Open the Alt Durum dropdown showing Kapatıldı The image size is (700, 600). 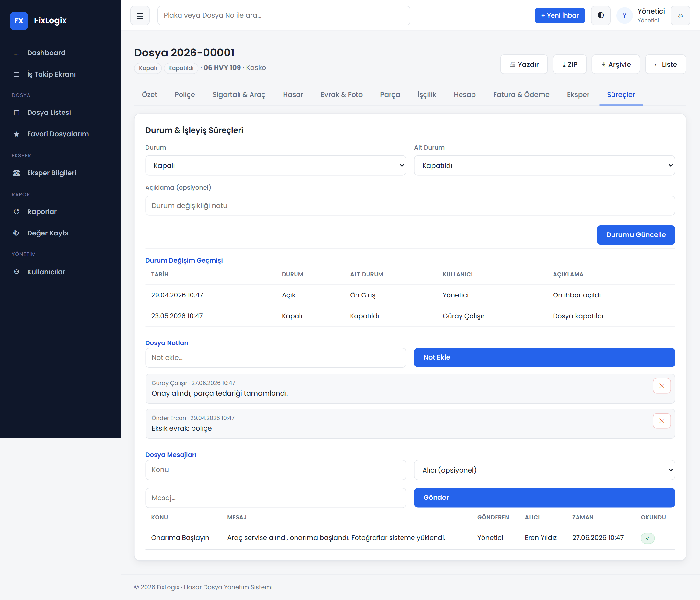point(544,165)
